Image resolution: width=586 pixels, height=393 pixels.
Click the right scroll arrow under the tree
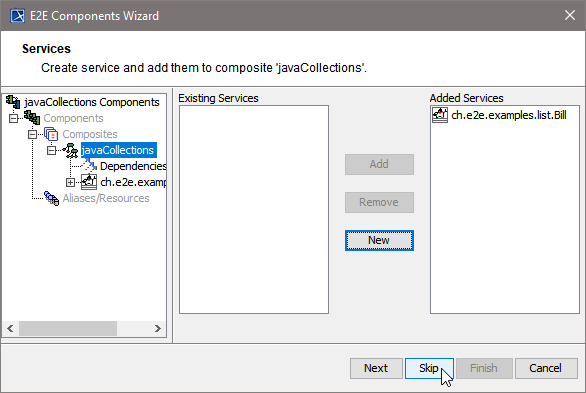pos(158,328)
